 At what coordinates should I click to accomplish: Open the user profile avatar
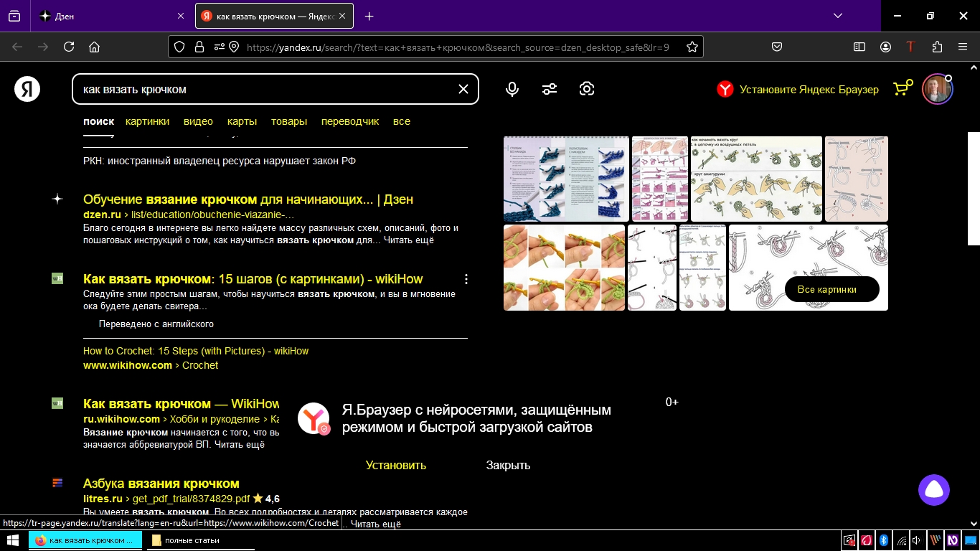coord(937,89)
